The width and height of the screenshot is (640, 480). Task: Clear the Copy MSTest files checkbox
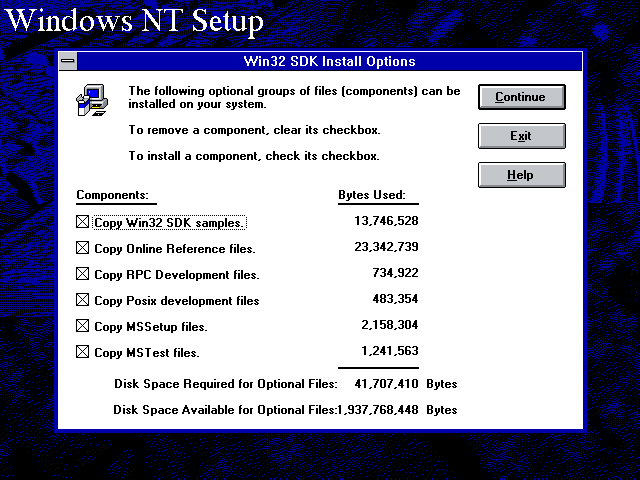coord(82,352)
